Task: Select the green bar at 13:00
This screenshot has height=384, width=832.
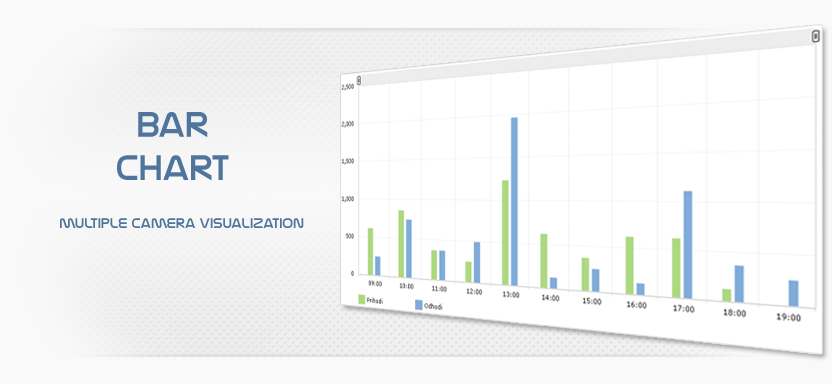Action: (505, 233)
